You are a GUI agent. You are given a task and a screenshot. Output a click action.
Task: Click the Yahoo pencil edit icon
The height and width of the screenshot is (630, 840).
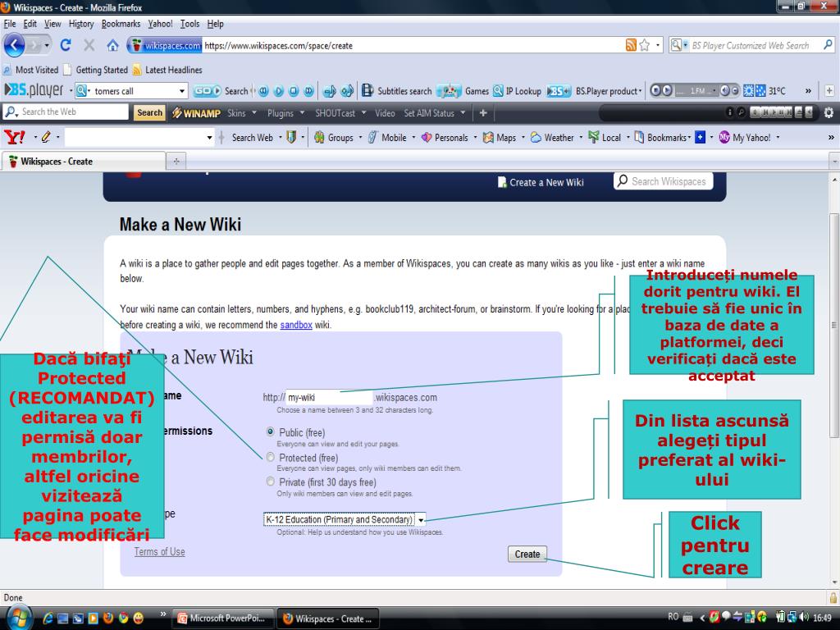[46, 137]
